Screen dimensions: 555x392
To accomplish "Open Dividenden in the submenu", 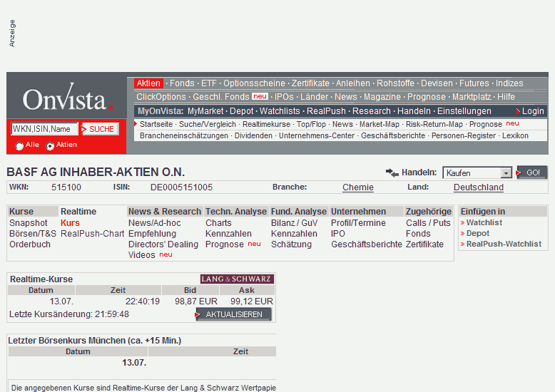I will pyautogui.click(x=253, y=135).
